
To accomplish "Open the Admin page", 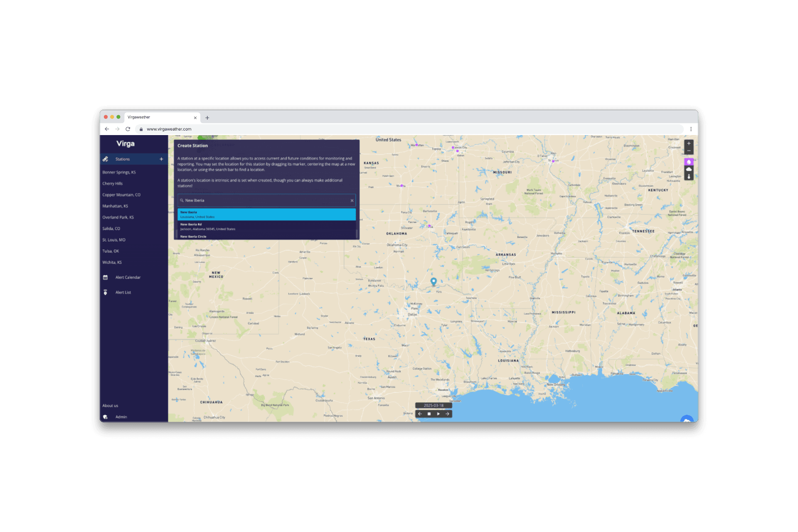I will [x=121, y=417].
